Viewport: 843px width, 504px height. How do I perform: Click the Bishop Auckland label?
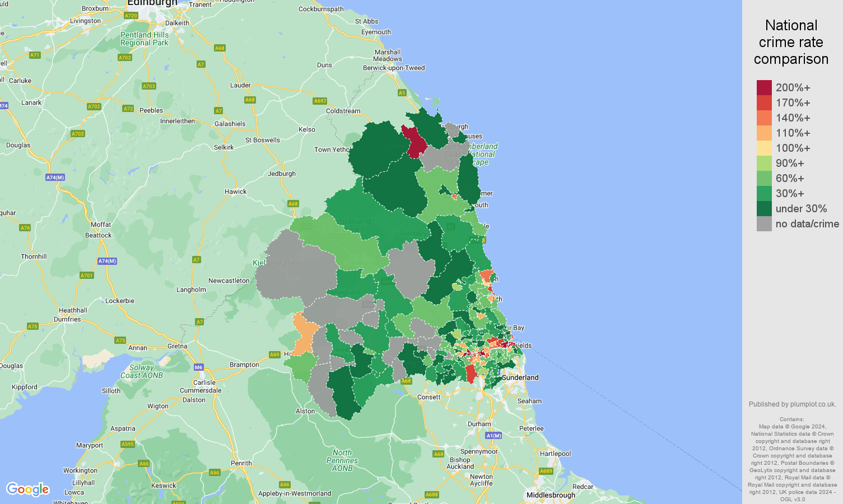click(460, 463)
